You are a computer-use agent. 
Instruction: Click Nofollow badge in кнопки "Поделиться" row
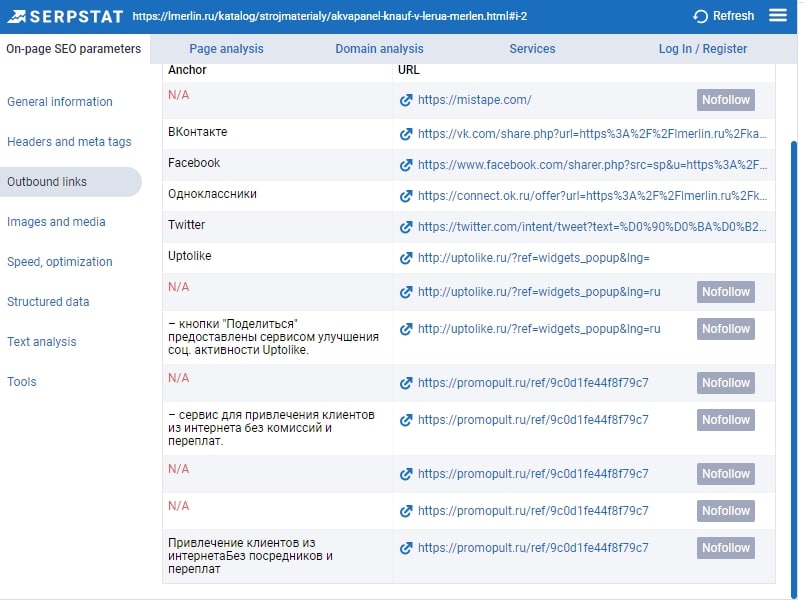726,329
